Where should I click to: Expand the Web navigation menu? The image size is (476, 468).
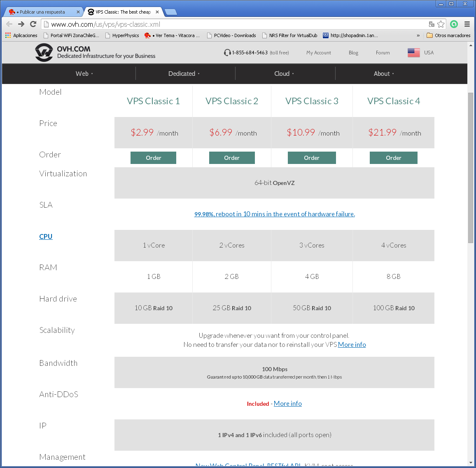(84, 74)
